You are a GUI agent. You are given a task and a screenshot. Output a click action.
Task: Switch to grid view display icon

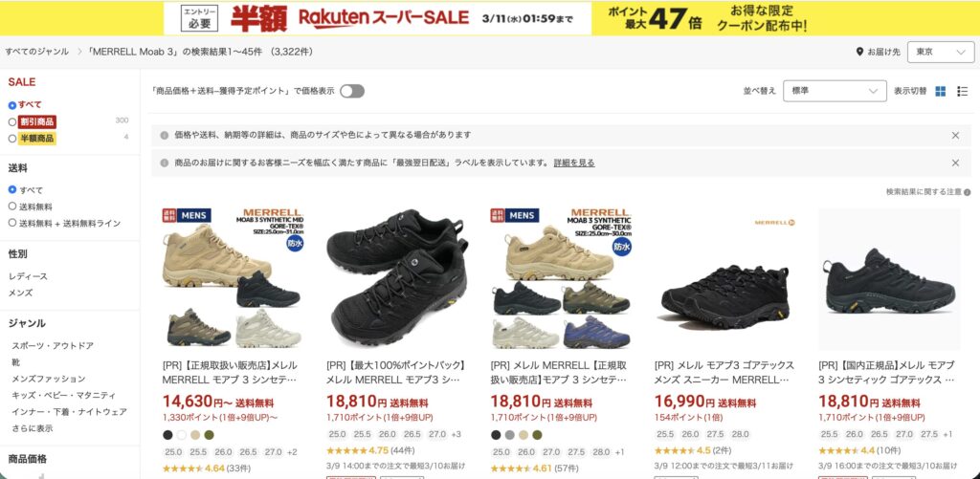coord(940,91)
